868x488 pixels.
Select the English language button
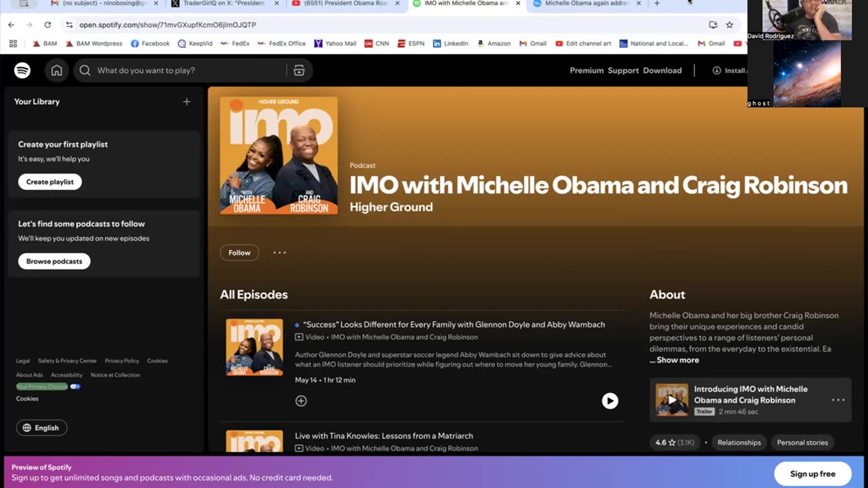[x=41, y=428]
